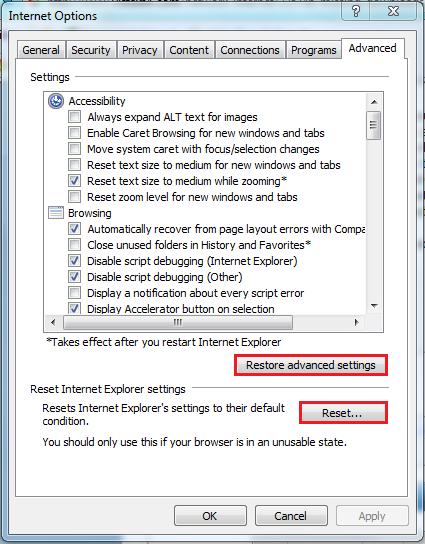The width and height of the screenshot is (425, 544).
Task: Click the scroll right arrow below settings list
Action: 356,322
